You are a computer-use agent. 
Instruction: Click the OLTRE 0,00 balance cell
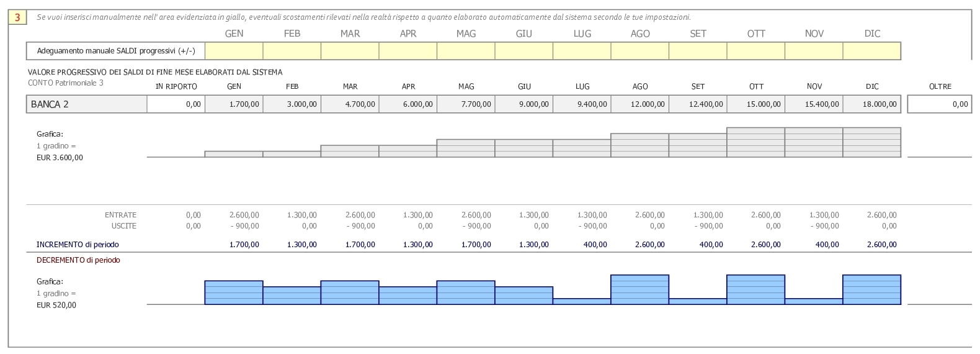point(940,104)
